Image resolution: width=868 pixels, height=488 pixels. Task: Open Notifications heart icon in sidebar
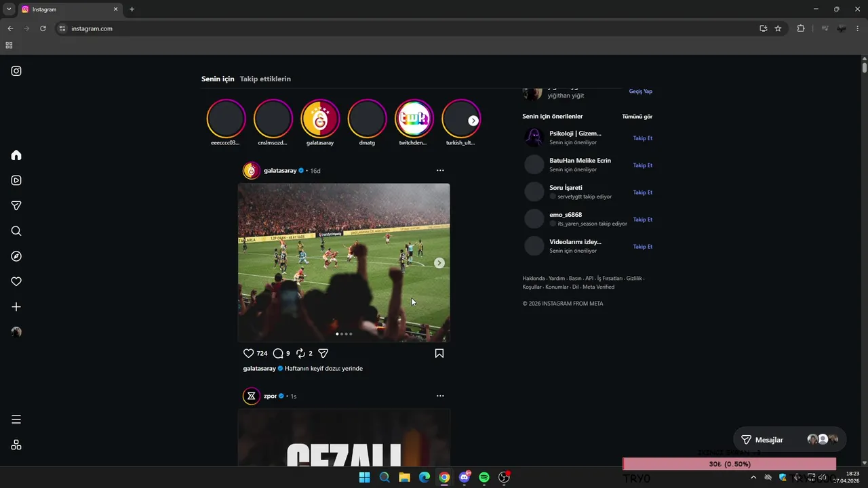click(16, 282)
